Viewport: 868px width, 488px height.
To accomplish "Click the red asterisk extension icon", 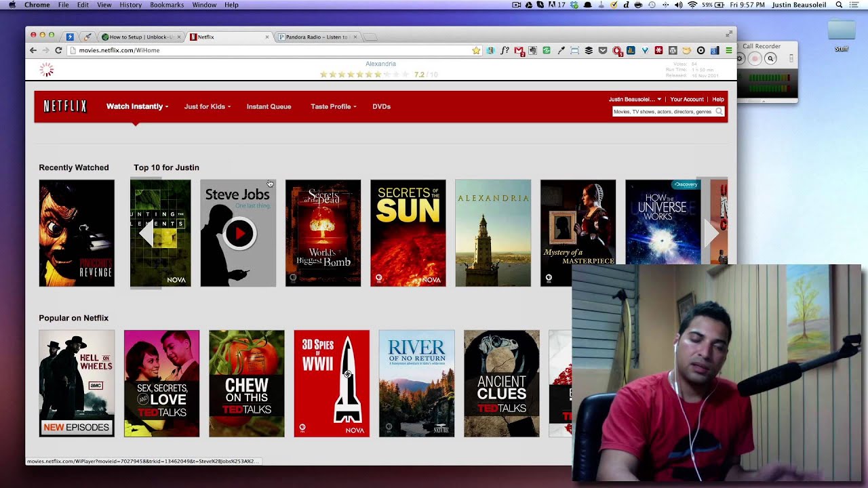I will (x=658, y=50).
